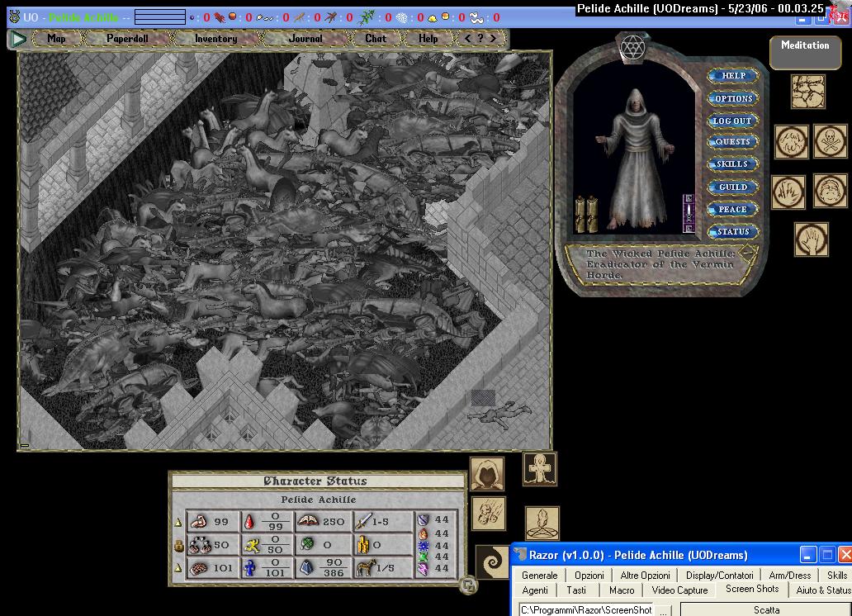Screen dimensions: 852x616
Task: Switch to the Generale tab in Razor
Action: pyautogui.click(x=540, y=576)
